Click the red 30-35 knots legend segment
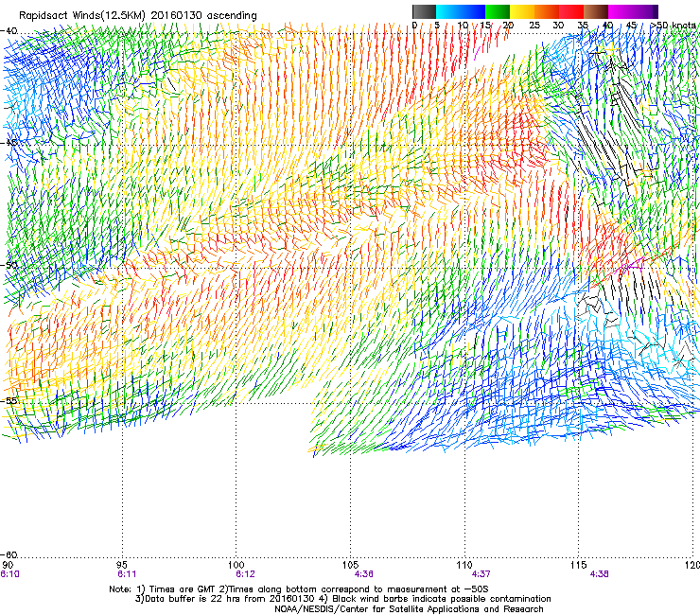Image resolution: width=700 pixels, height=615 pixels. tap(571, 11)
